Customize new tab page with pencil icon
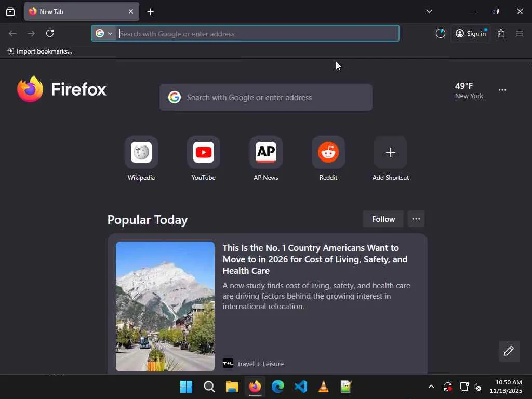The image size is (532, 399). (x=509, y=351)
